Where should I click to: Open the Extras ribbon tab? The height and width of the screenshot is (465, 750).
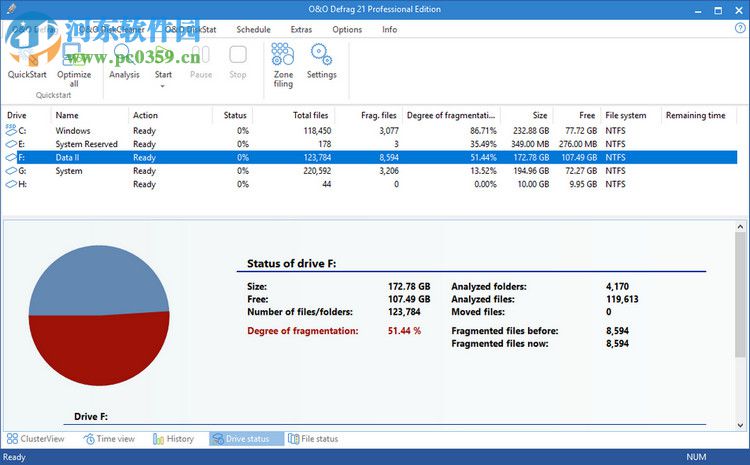point(301,30)
